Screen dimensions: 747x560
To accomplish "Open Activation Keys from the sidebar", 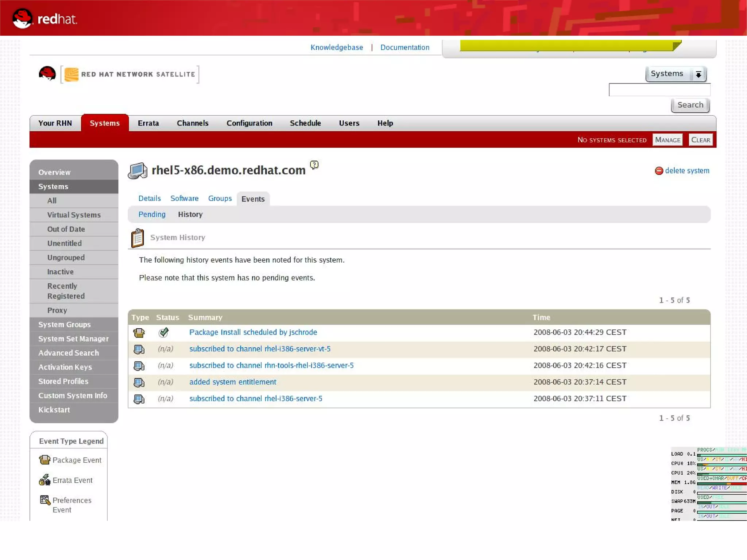I will tap(65, 367).
